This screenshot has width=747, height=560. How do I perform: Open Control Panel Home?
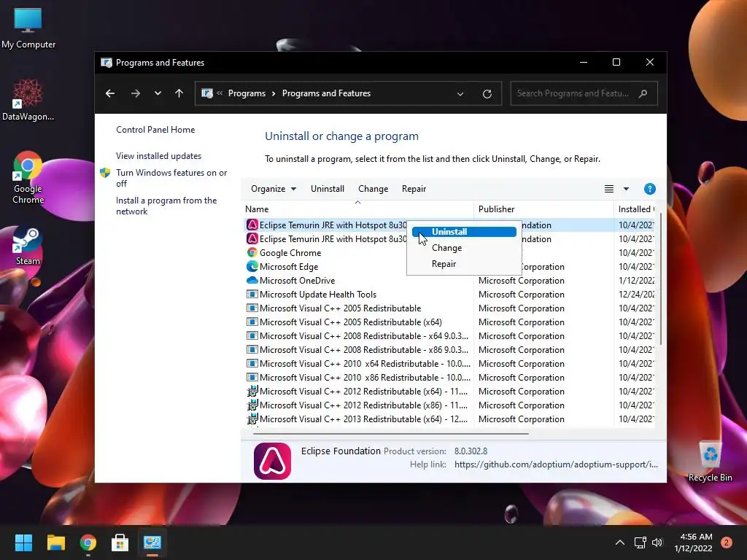pyautogui.click(x=155, y=130)
